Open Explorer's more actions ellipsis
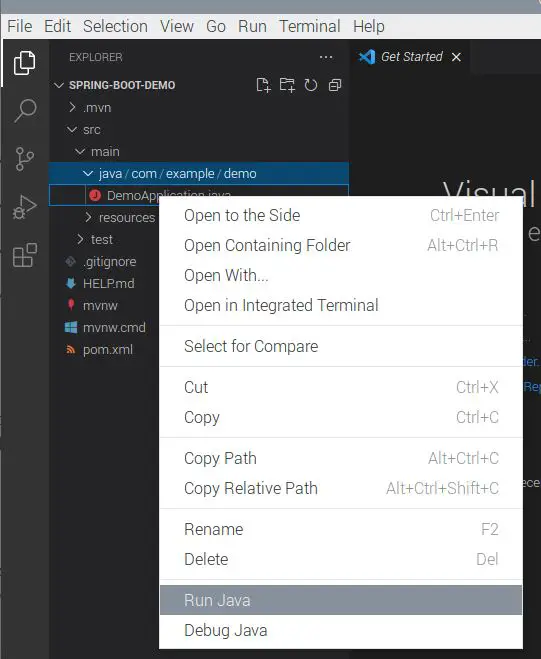The width and height of the screenshot is (541, 659). pyautogui.click(x=326, y=57)
